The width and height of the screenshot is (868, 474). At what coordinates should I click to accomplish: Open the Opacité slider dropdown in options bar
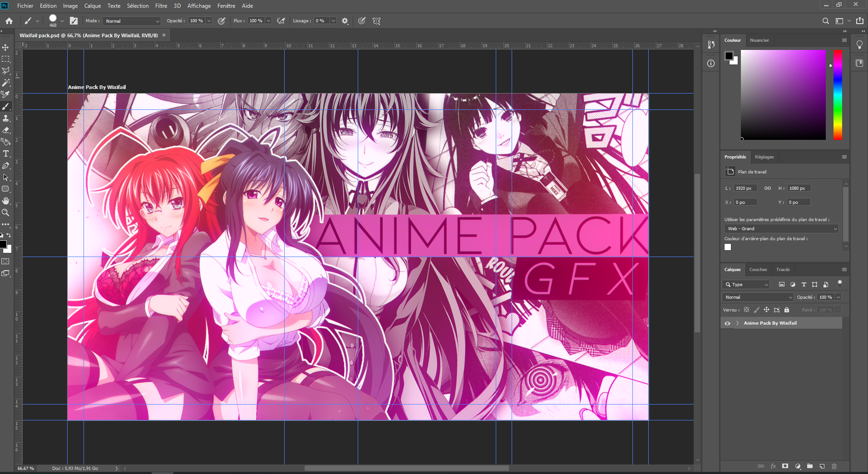click(x=209, y=21)
